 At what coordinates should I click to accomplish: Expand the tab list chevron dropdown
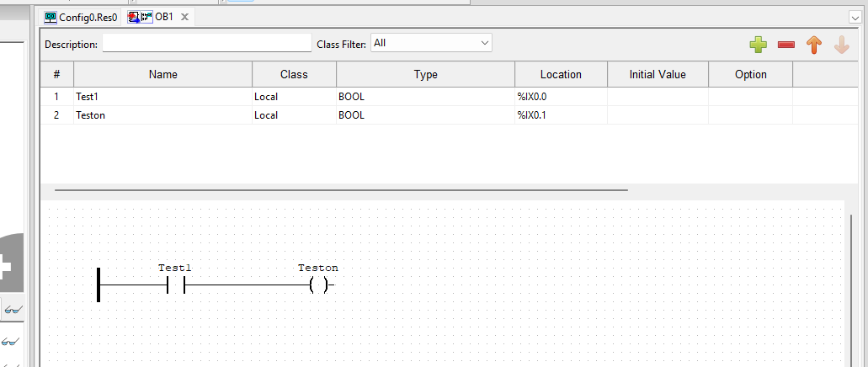856,17
